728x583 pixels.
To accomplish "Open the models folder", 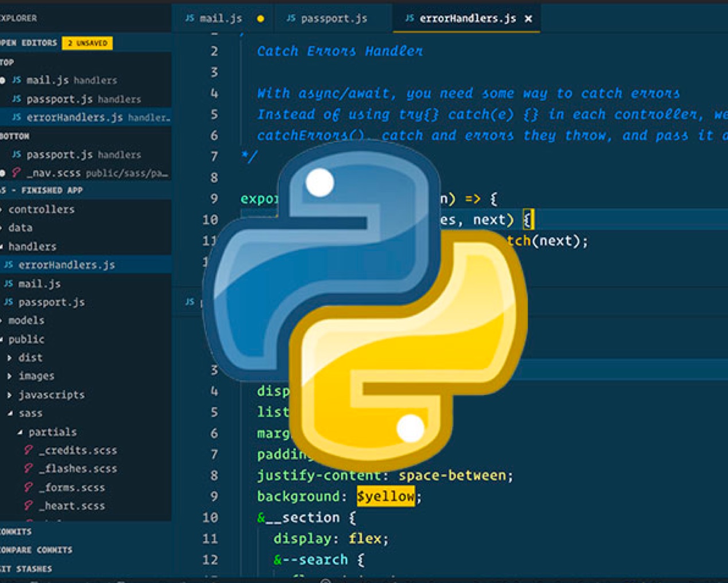I will coord(85,320).
